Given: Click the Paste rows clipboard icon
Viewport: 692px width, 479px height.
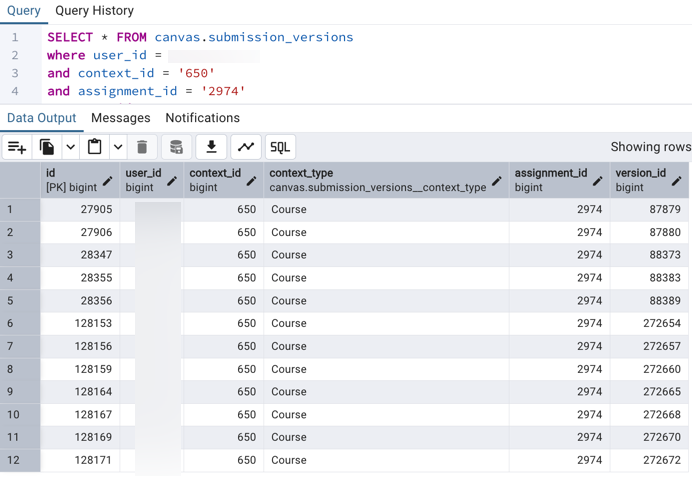Looking at the screenshot, I should [95, 147].
